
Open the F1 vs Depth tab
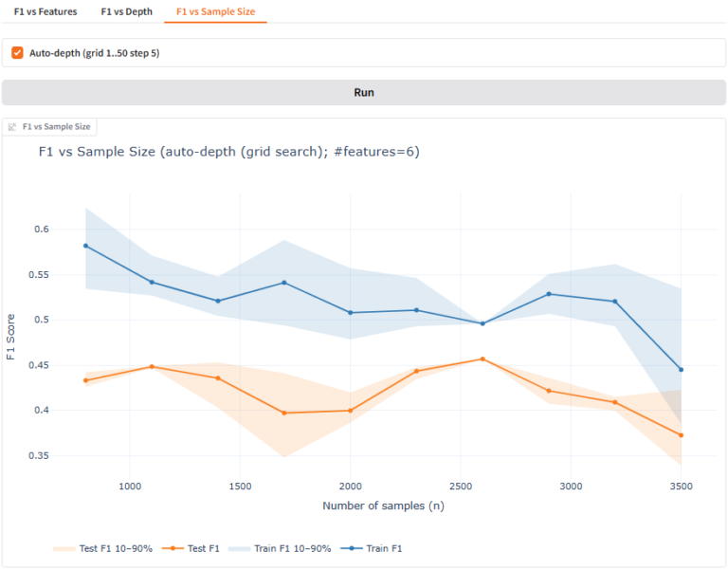pos(125,11)
